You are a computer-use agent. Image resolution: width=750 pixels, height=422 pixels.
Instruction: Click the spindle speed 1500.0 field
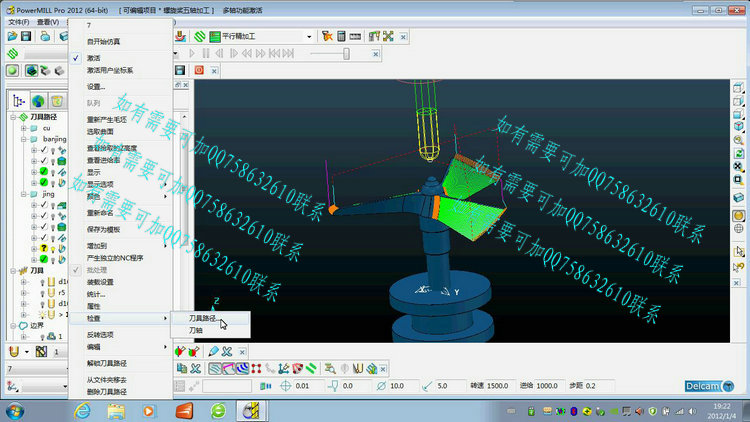(x=500, y=386)
